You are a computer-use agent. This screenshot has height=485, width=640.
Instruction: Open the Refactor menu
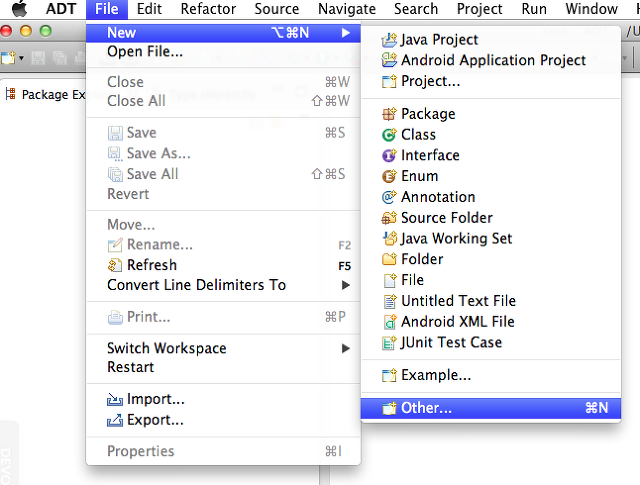pyautogui.click(x=208, y=9)
